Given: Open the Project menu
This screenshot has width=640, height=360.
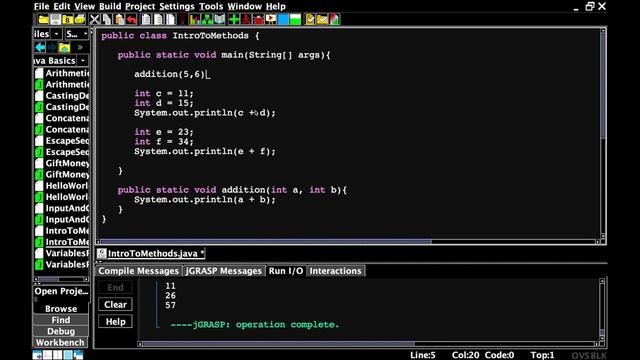Looking at the screenshot, I should tap(140, 6).
